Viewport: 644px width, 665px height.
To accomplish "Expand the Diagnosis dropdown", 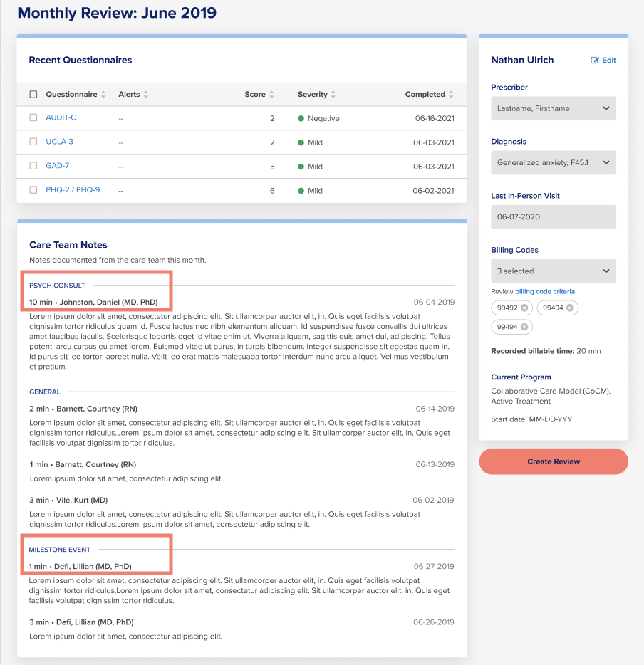I will point(554,163).
